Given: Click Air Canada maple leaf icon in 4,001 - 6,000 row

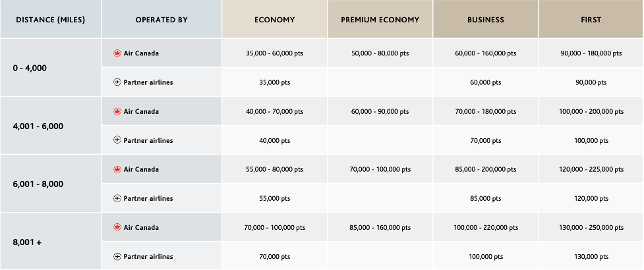Looking at the screenshot, I should [x=117, y=111].
